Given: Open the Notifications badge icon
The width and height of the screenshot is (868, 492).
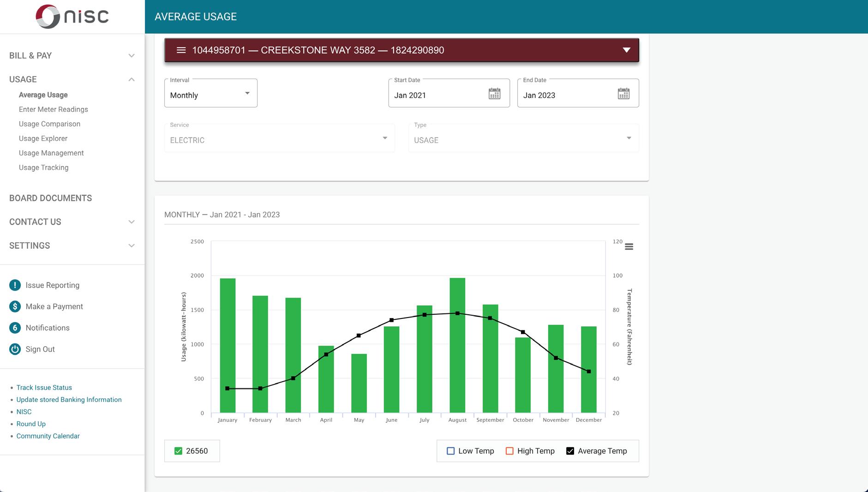Looking at the screenshot, I should point(15,328).
